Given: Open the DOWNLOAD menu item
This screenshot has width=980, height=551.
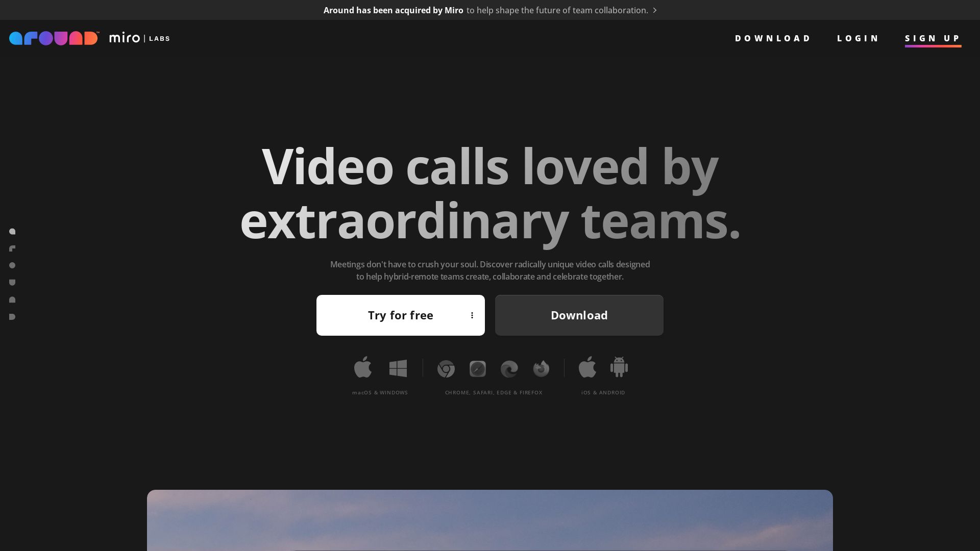Looking at the screenshot, I should [x=772, y=38].
